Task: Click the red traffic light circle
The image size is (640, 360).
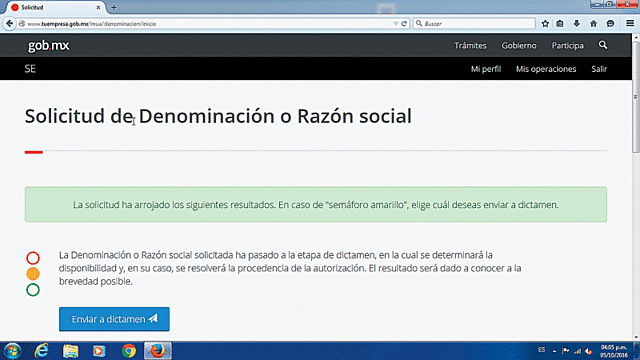Action: coord(33,258)
